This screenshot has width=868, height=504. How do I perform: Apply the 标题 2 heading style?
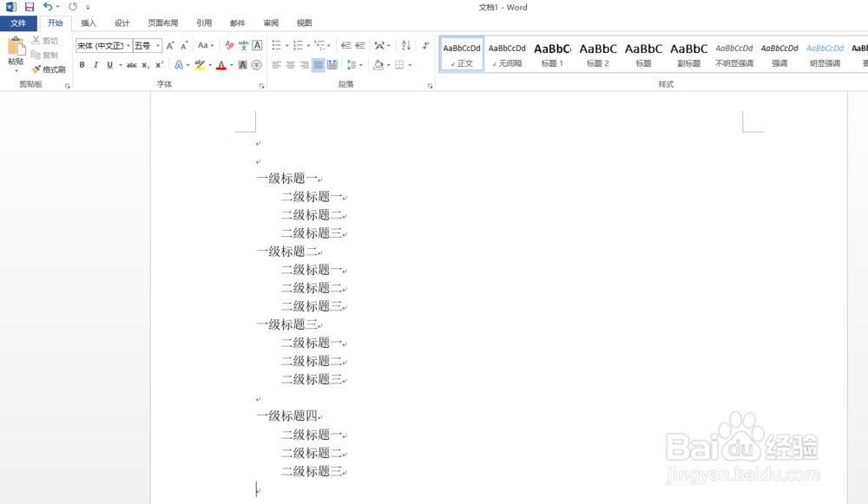pyautogui.click(x=598, y=55)
